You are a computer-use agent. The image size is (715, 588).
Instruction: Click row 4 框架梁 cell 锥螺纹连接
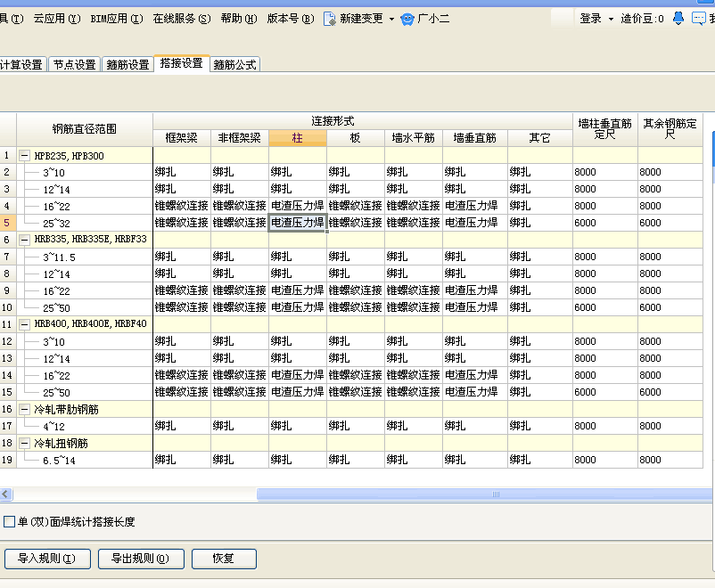(x=182, y=206)
